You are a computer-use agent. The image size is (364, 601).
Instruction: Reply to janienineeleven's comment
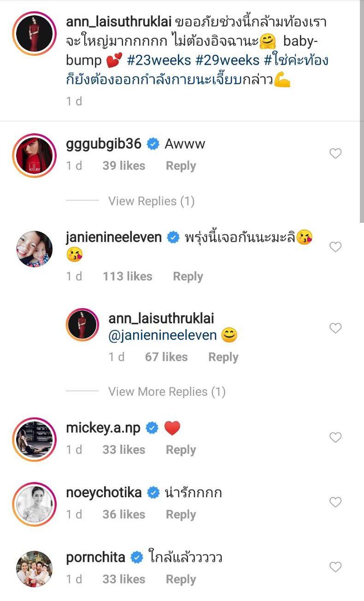coord(188,276)
